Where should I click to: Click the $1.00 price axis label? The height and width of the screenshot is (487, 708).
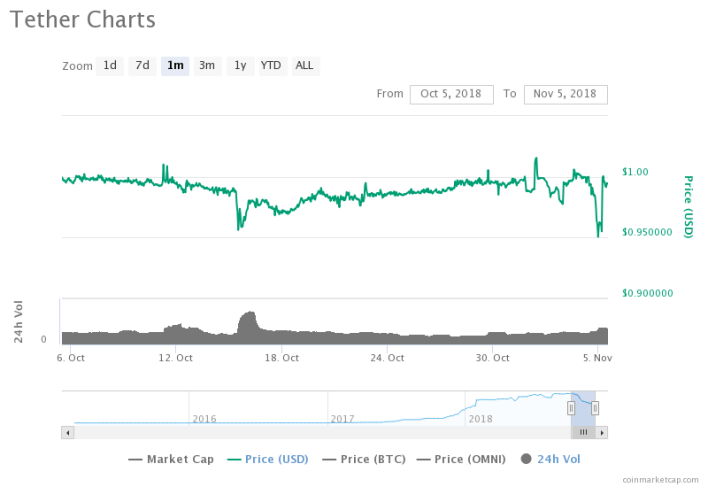pyautogui.click(x=635, y=172)
